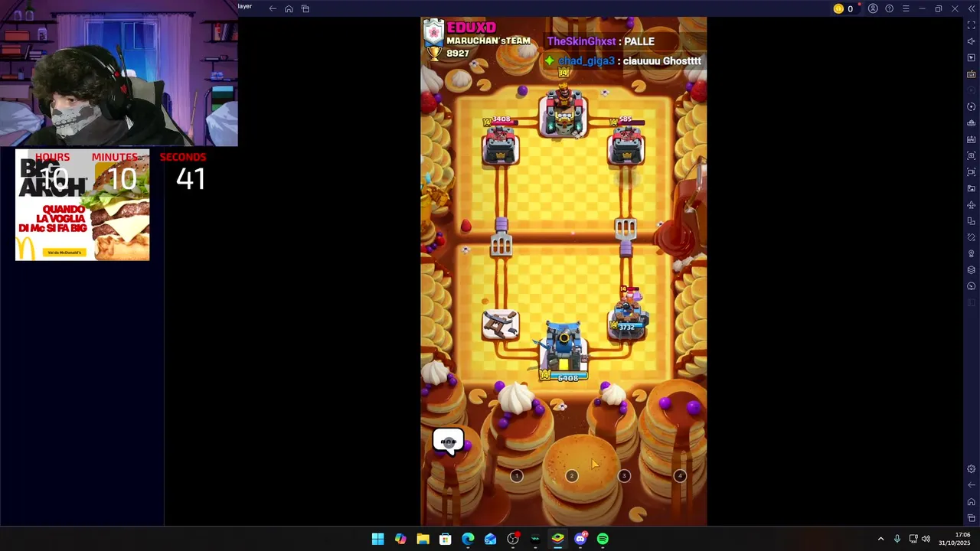Select card slot 1 in the game
The width and height of the screenshot is (980, 551).
[517, 476]
